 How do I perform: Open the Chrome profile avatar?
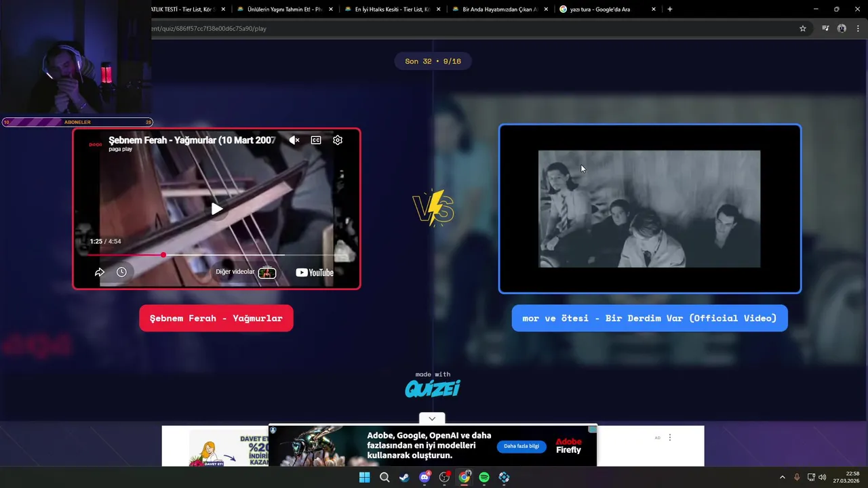click(x=842, y=28)
